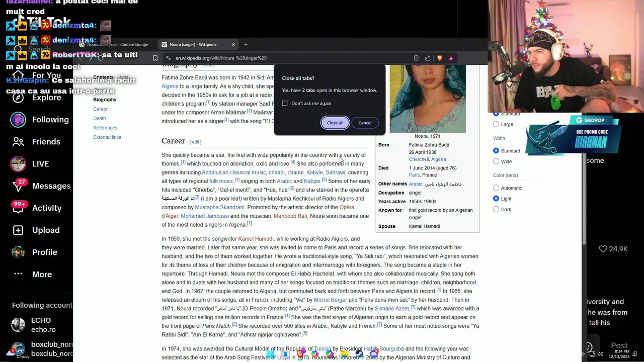Screen dimensions: 644x362
Task: Toggle reader mode icon in address bar
Action: coord(416,58)
